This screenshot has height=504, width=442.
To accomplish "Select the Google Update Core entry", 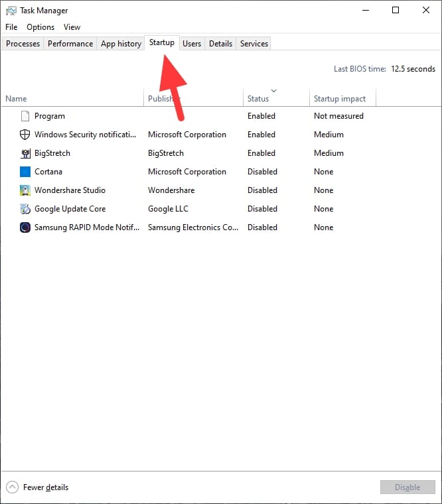I will click(x=70, y=209).
